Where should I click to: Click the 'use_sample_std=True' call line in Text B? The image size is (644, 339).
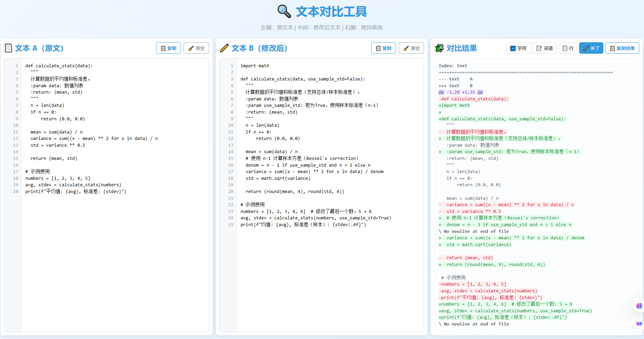click(316, 218)
